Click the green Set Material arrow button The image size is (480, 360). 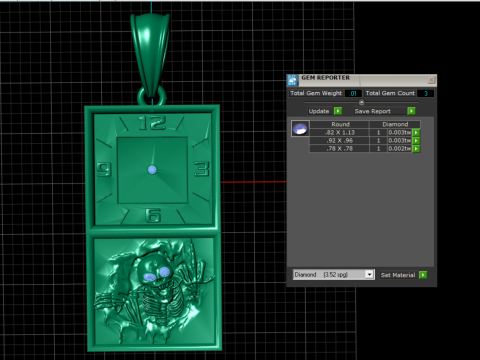423,275
